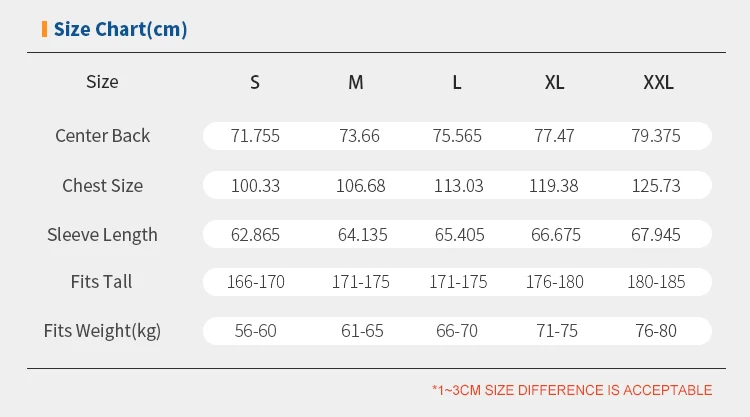Click the 71.755 Center Back value
This screenshot has width=750, height=417.
click(x=255, y=136)
